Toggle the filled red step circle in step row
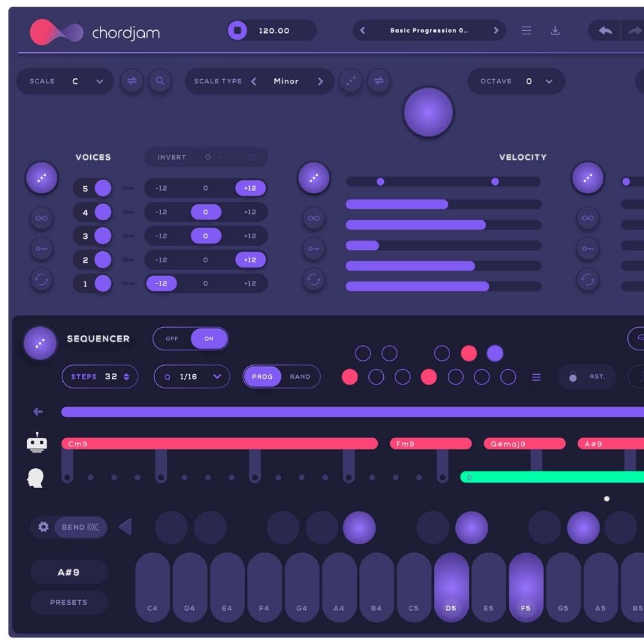Screen dimensions: 644x644 (x=350, y=377)
